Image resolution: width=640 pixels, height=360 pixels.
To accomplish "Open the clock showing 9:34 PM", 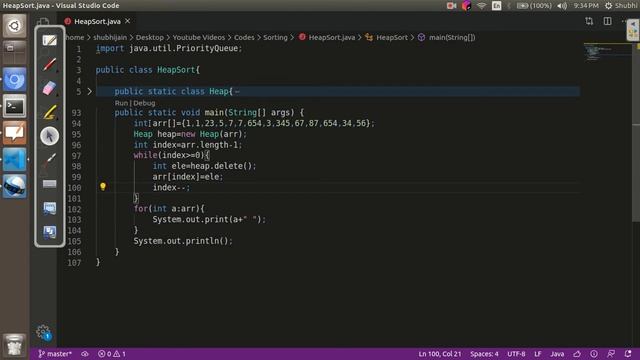I will [585, 6].
